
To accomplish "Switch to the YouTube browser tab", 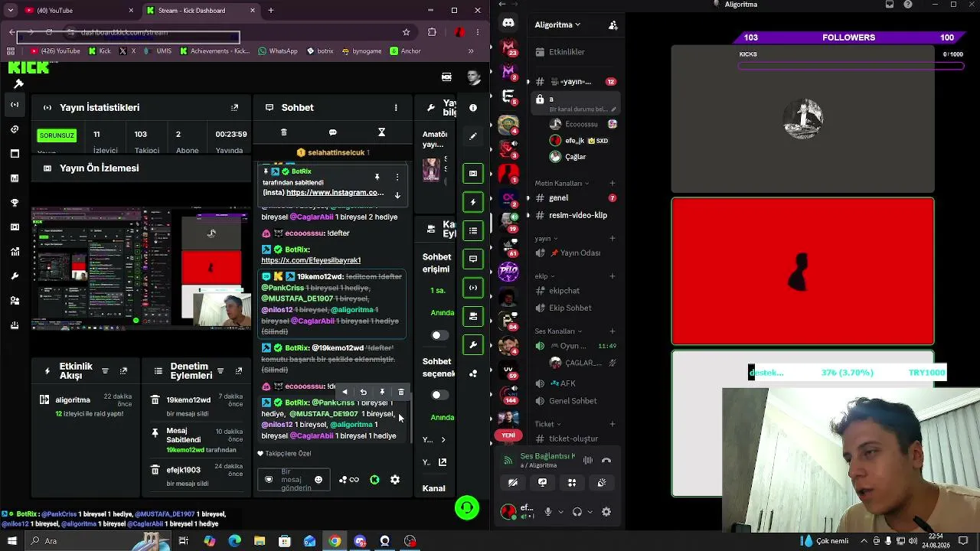I will [80, 11].
